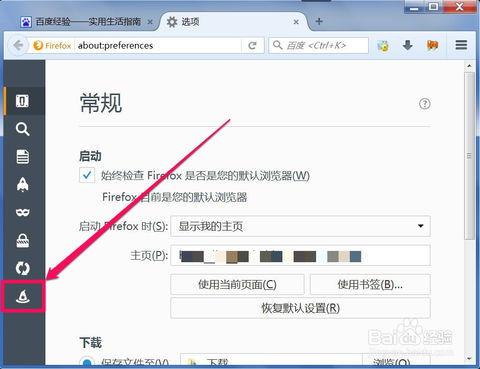Click the 主页(P) homepage input field
The height and width of the screenshot is (369, 480).
tap(300, 255)
